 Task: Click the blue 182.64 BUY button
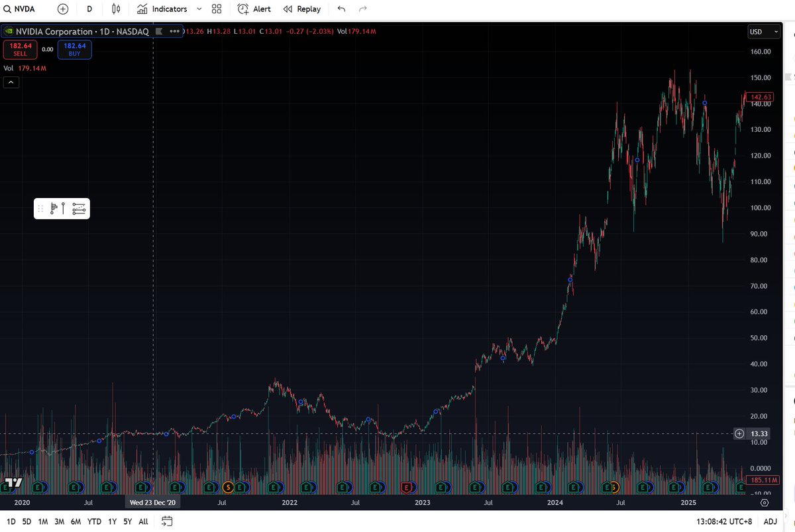pos(74,50)
